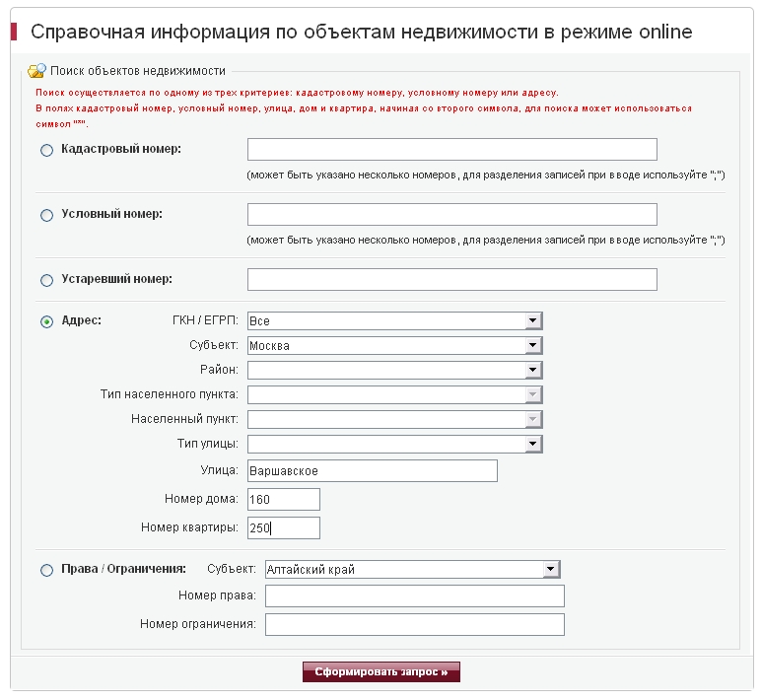This screenshot has height=700, width=761.
Task: Click the Устаревший номер input field
Action: [451, 279]
